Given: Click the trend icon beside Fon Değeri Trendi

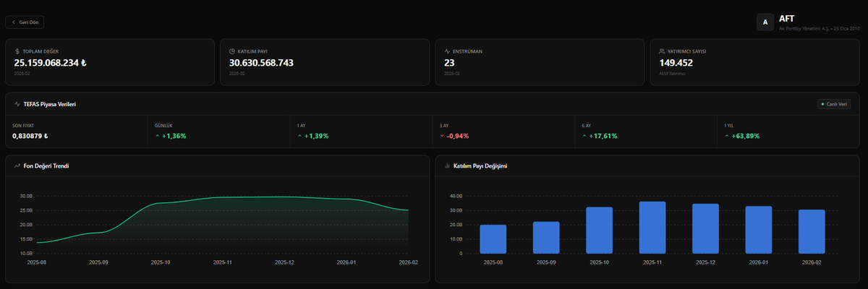Looking at the screenshot, I should (17, 166).
